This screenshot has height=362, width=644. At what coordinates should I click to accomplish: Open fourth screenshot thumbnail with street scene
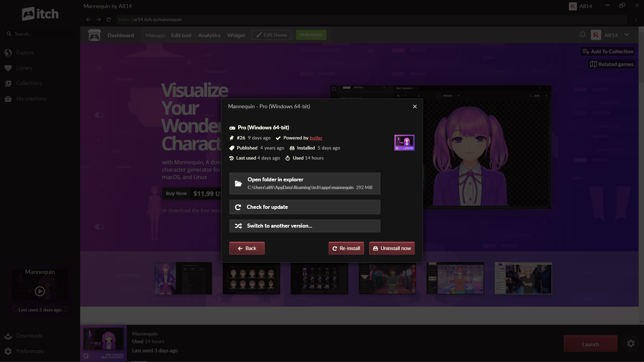click(x=387, y=278)
